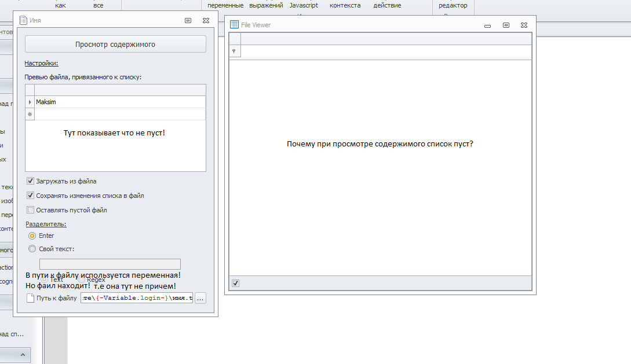Screen dimensions: 631x364
Task: Click the file icon beside Путь к файлу
Action: pos(30,299)
